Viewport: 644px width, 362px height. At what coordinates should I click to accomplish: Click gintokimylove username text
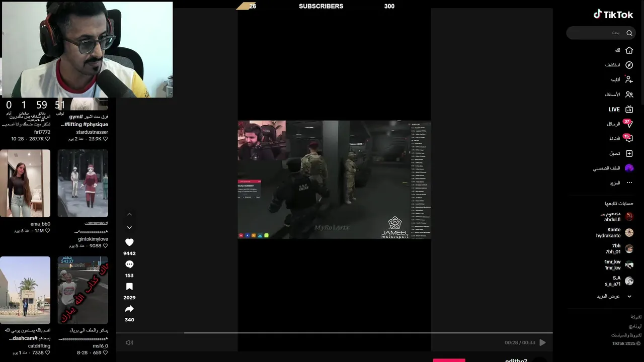[x=93, y=239]
